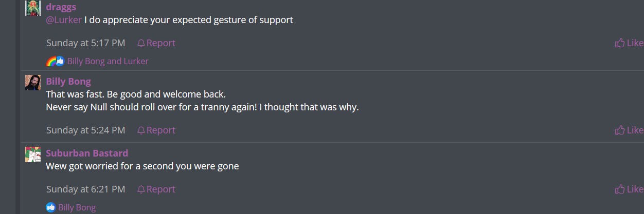Show reactions list 'Billy Bong and Lurker'
644x214 pixels.
[108, 62]
